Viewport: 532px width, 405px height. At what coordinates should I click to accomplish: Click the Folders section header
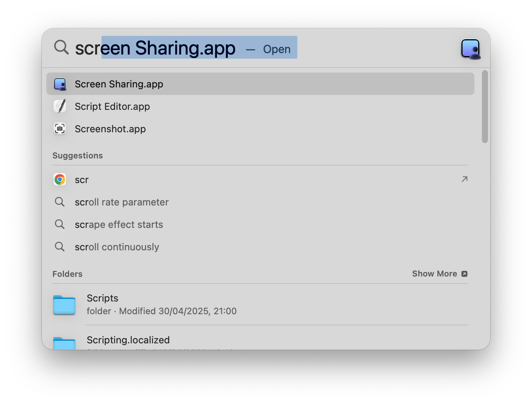click(67, 274)
